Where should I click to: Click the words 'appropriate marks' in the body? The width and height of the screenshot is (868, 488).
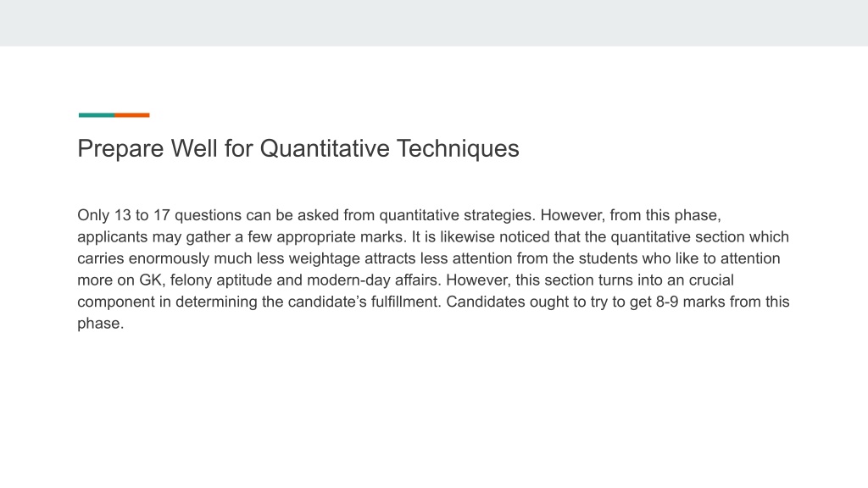coord(341,237)
